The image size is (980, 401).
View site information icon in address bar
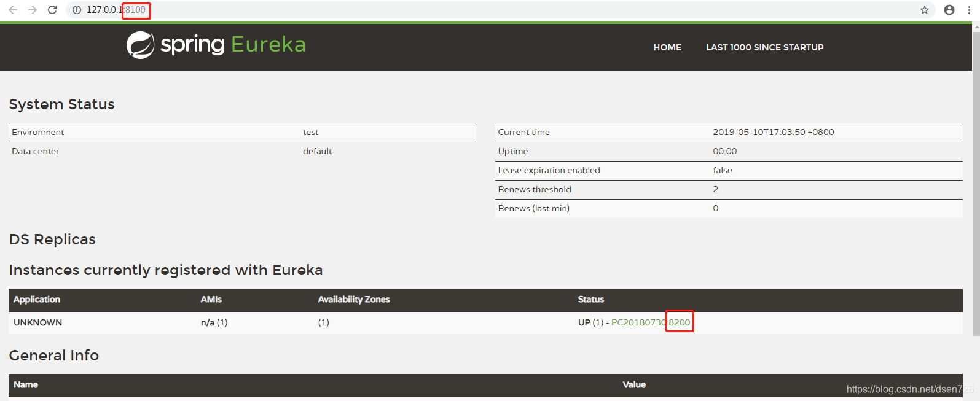77,10
